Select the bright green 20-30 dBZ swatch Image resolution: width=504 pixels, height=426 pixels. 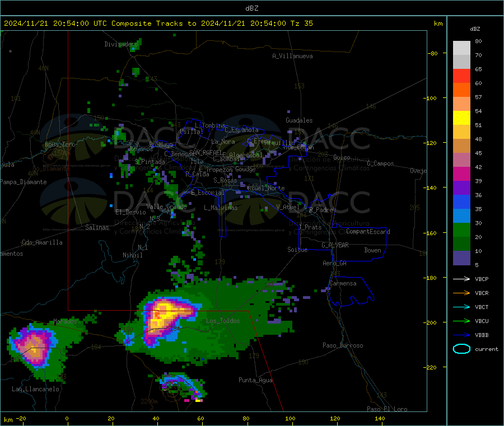[x=461, y=230]
